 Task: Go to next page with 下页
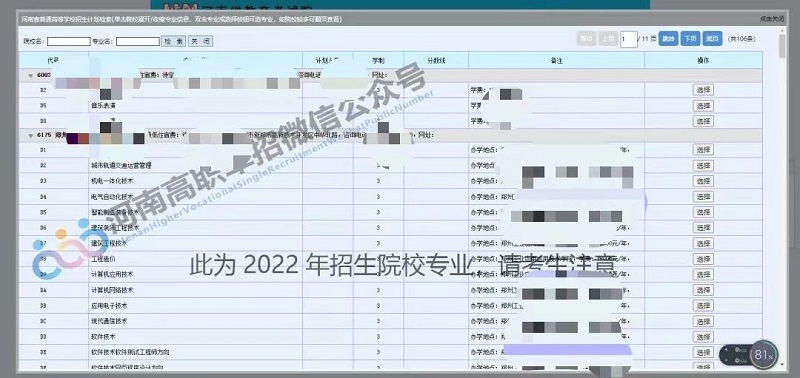tap(690, 39)
